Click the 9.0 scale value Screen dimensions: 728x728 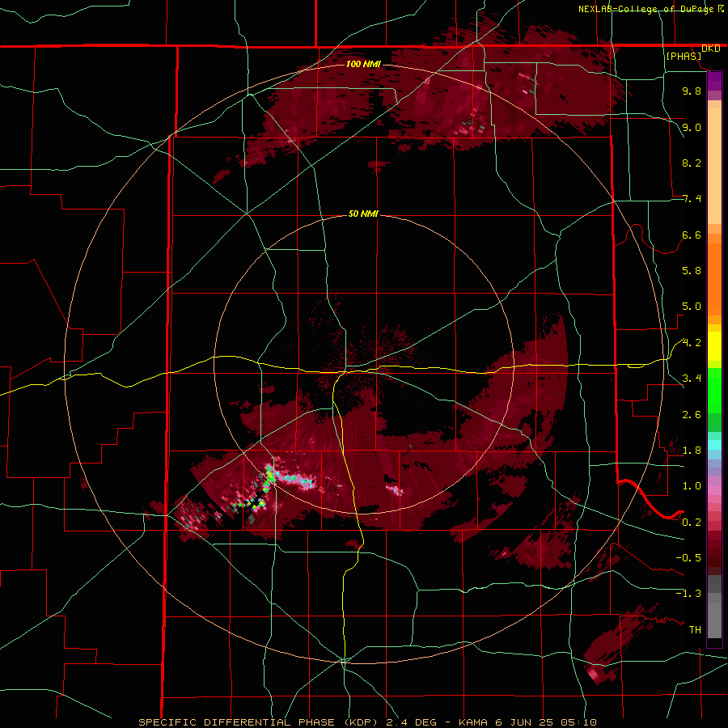692,127
